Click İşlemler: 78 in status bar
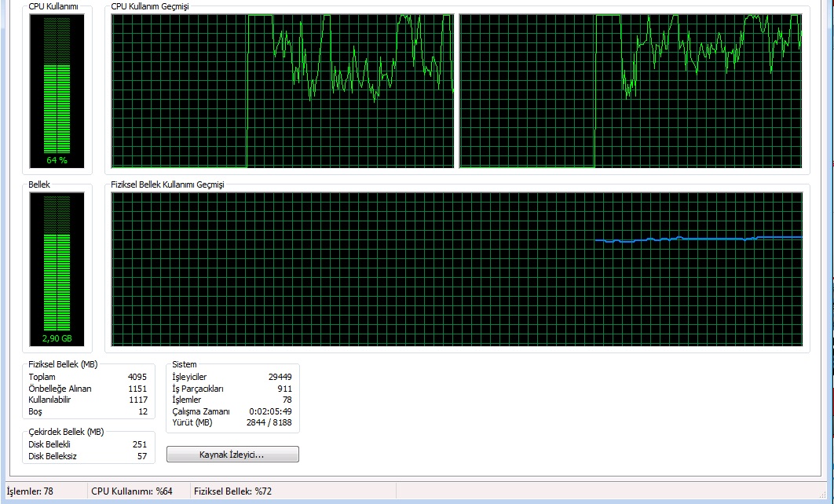Image resolution: width=834 pixels, height=504 pixels. click(30, 491)
